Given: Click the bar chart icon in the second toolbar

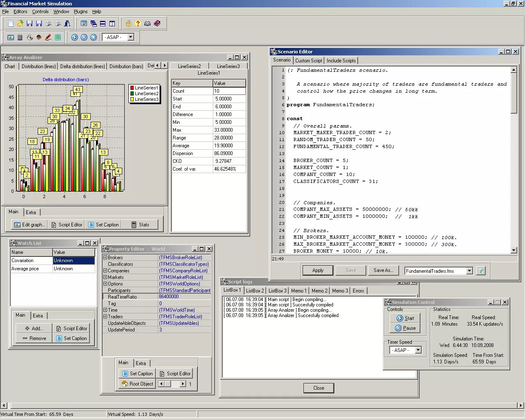Looking at the screenshot, I should (11, 37).
